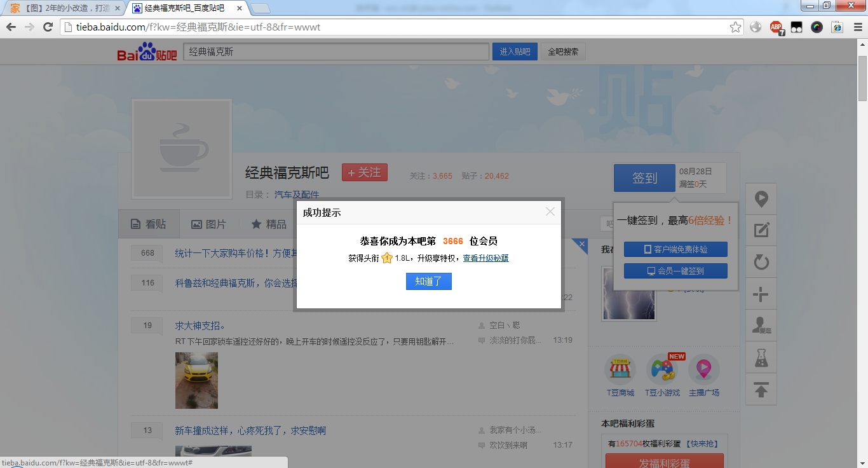The image size is (868, 468).
Task: Open the post 求大神支招。
Action: (200, 326)
